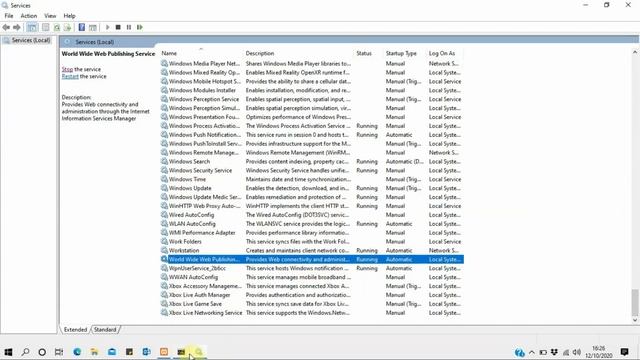Select the Windows Modules Installer row
640x360 pixels.
click(312, 90)
